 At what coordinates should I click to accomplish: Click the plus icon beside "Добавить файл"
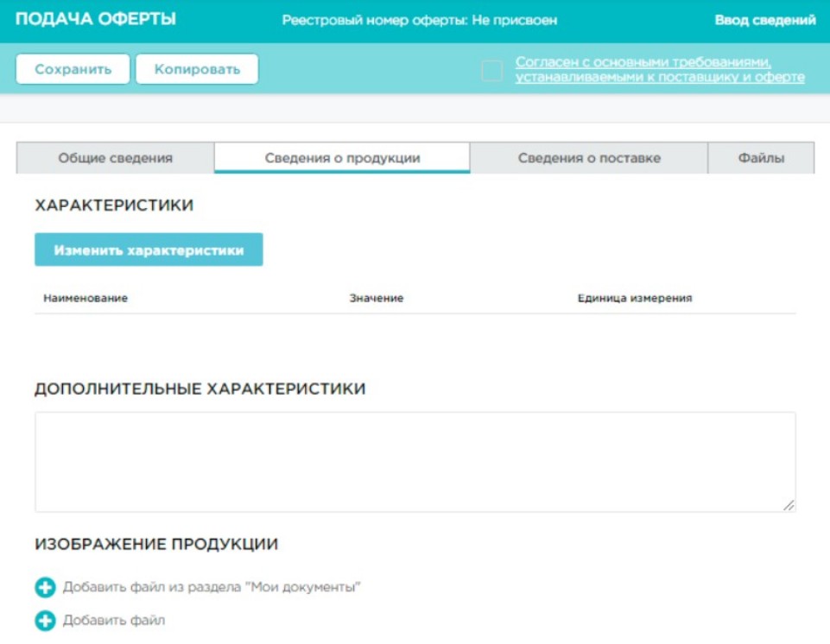(x=45, y=621)
